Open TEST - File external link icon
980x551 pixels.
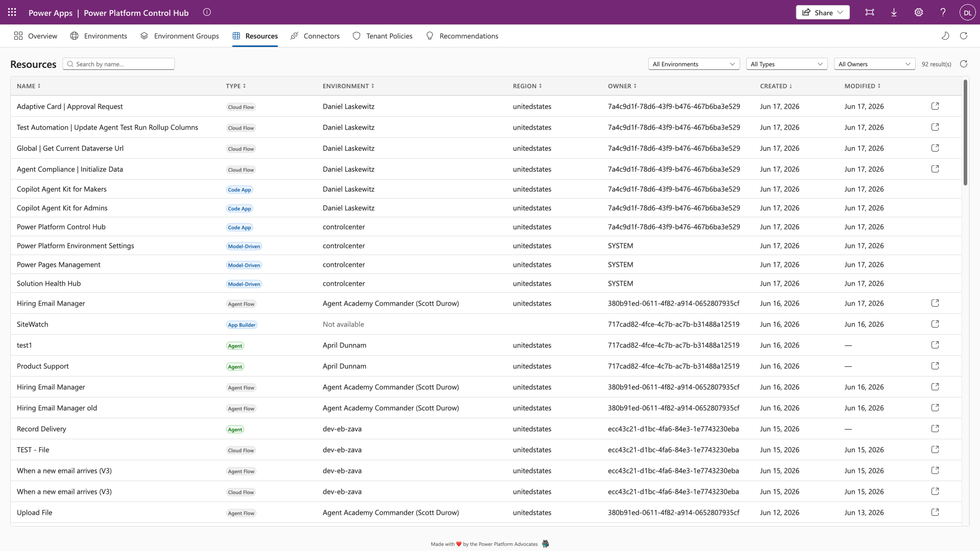tap(935, 449)
